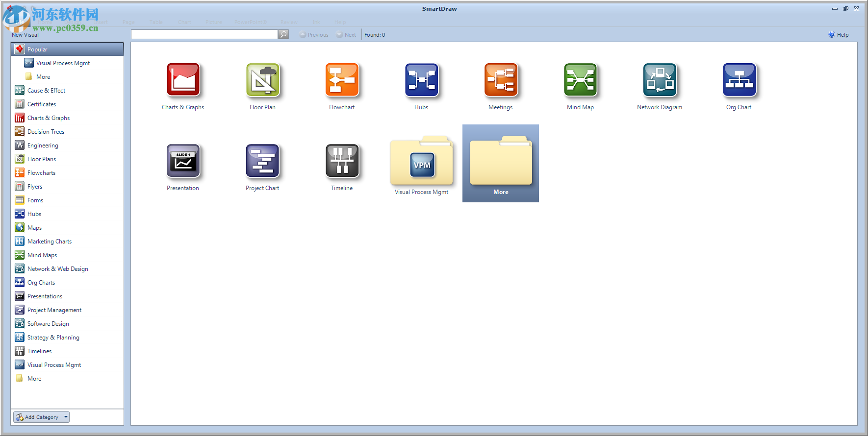Viewport: 868px width, 436px height.
Task: Open the Flowchart template icon
Action: coord(342,80)
